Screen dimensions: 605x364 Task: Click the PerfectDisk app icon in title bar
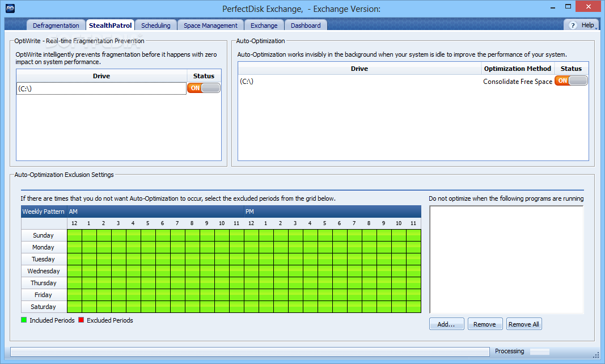(x=10, y=8)
